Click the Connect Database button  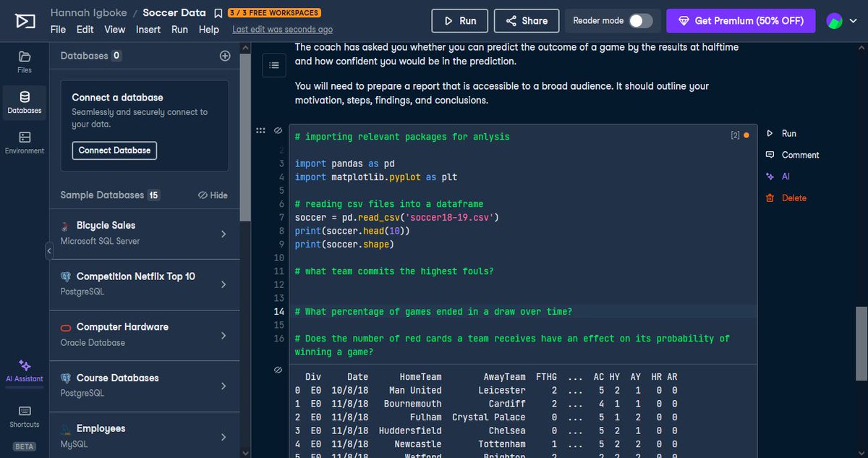(x=114, y=150)
